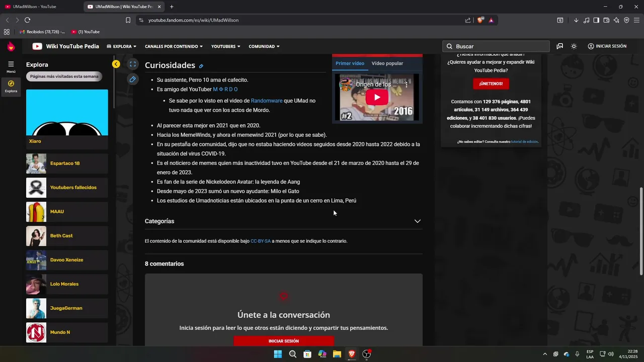Screen dimensions: 644x362
Task: Click the Wiki YouTube Pedia logo icon
Action: point(37,46)
